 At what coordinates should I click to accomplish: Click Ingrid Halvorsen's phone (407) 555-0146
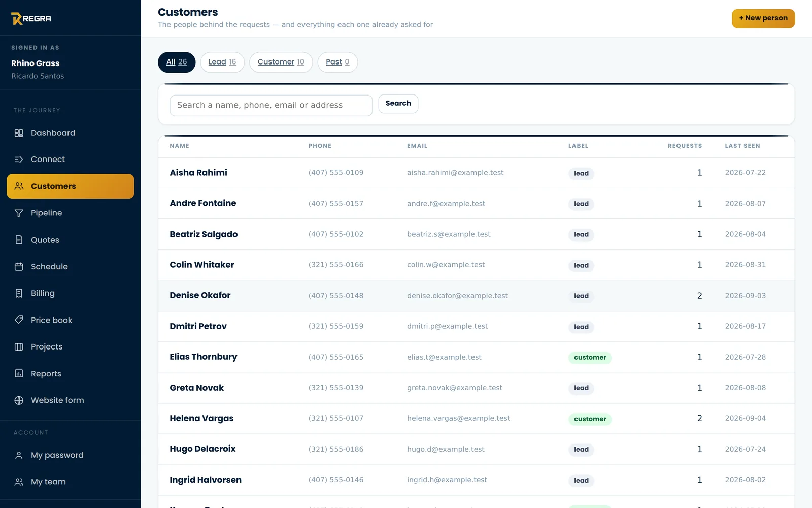(x=336, y=480)
